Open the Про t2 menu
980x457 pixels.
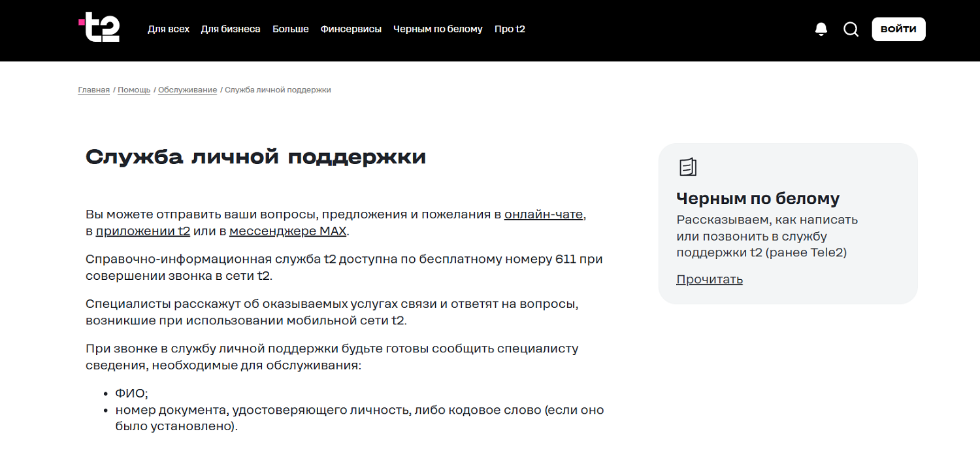click(x=510, y=29)
